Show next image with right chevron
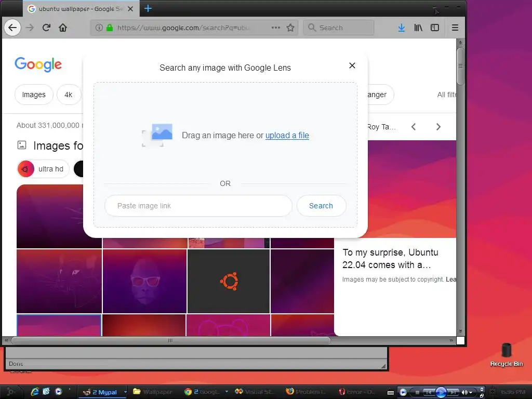The image size is (532, 399). click(x=438, y=127)
